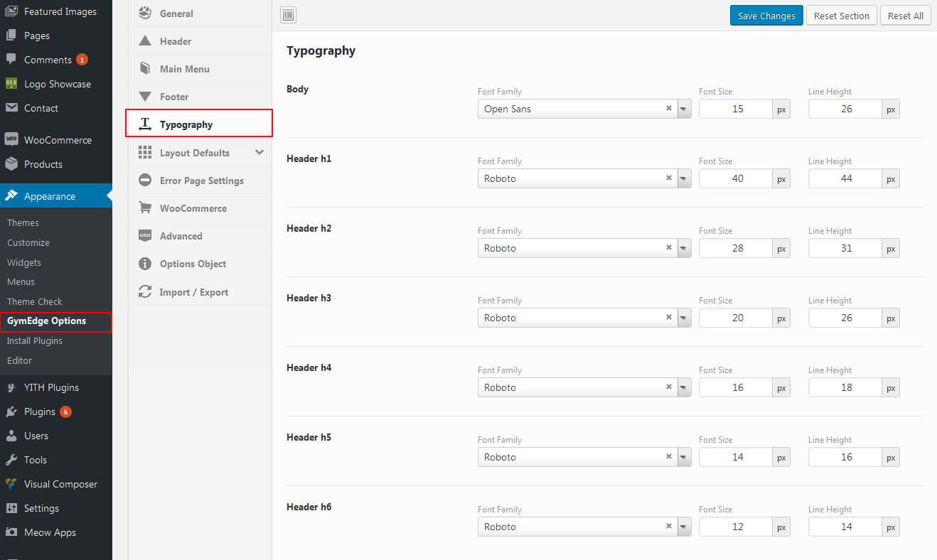Open the Header h5 font family dropdown arrow
Viewport: 937px width, 560px height.
684,457
